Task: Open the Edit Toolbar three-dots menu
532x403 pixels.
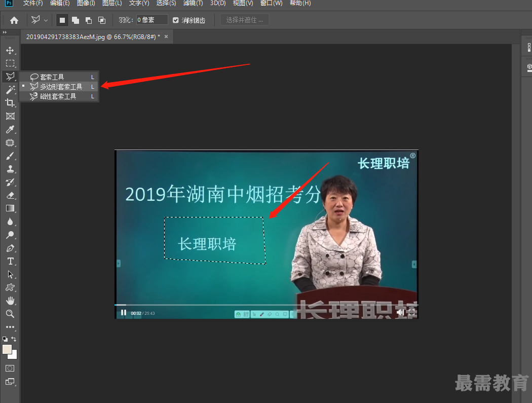Action: tap(10, 327)
